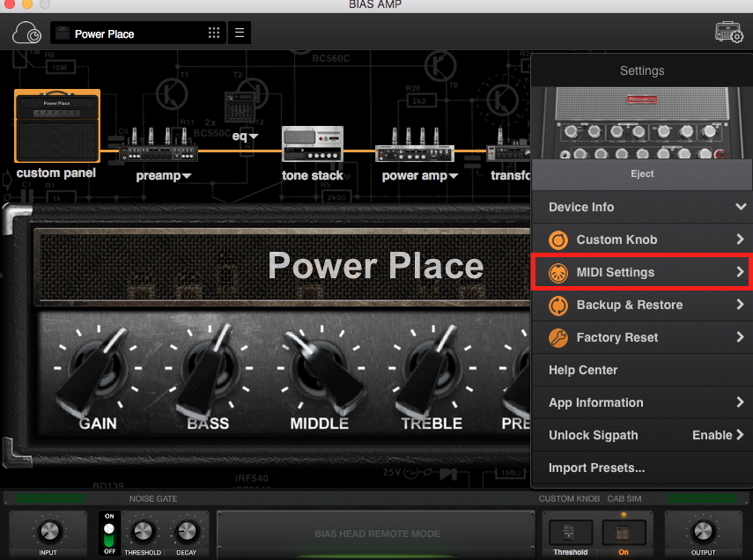The width and height of the screenshot is (753, 560).
Task: Select the transformer module icon
Action: pyautogui.click(x=508, y=145)
